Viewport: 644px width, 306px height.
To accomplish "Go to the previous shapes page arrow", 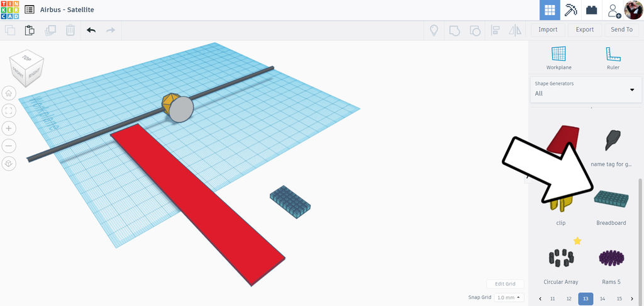I will [540, 298].
